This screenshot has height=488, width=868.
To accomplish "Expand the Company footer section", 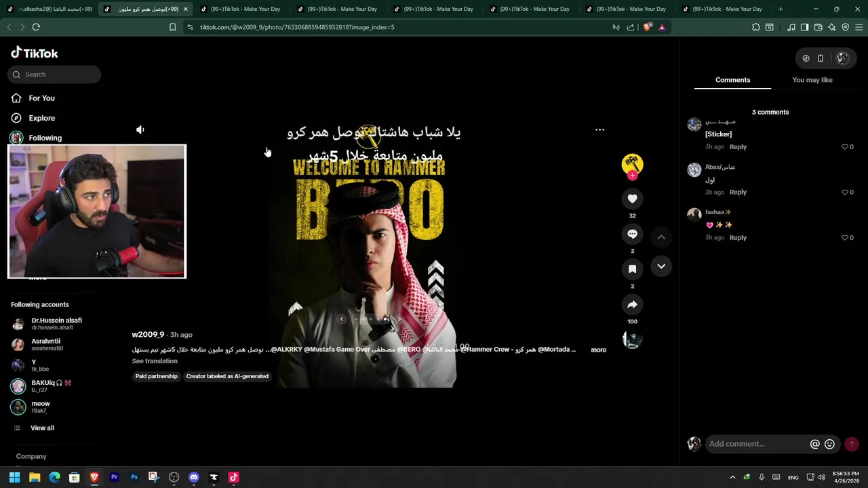I will pyautogui.click(x=31, y=457).
